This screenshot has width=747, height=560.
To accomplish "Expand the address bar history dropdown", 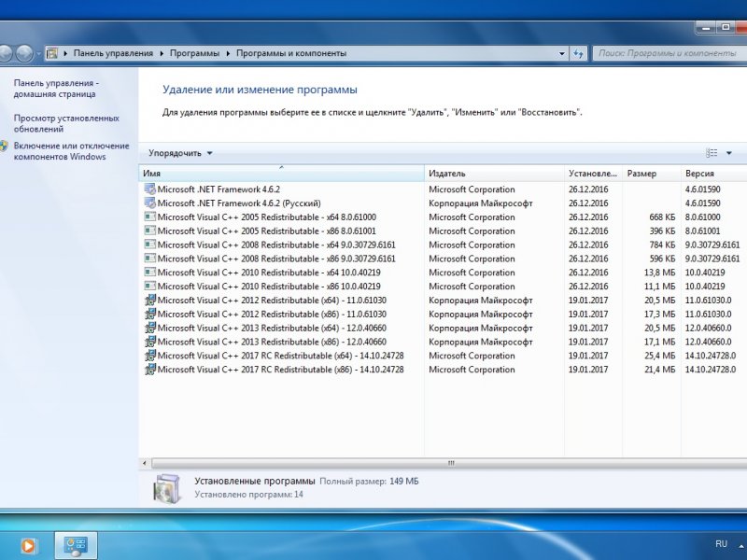I will (562, 53).
